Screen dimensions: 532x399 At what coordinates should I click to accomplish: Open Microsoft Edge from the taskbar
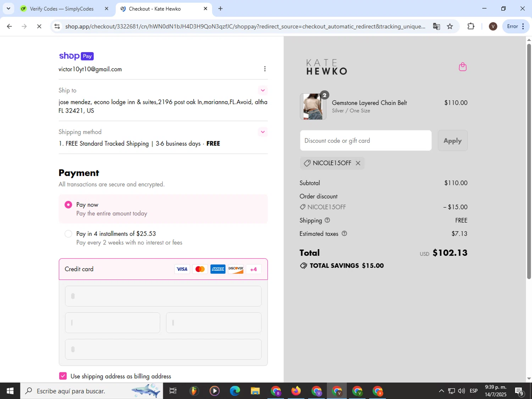click(x=235, y=391)
